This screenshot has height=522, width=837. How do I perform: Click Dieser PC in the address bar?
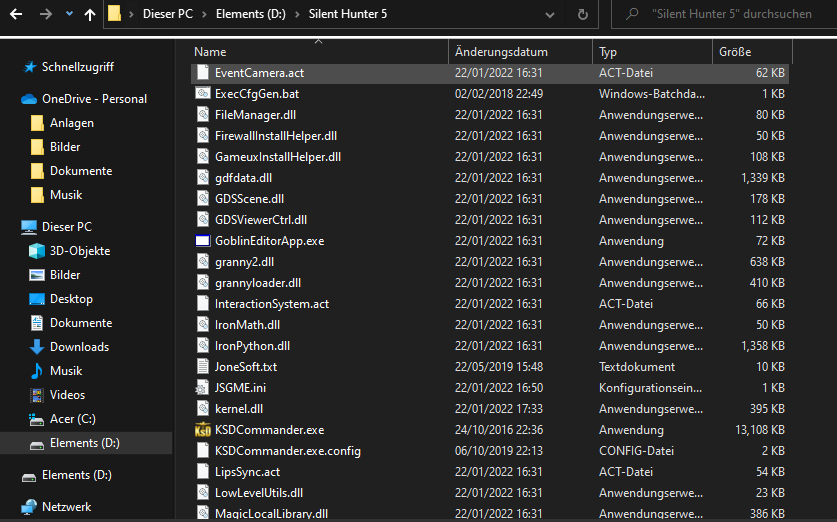tap(168, 14)
